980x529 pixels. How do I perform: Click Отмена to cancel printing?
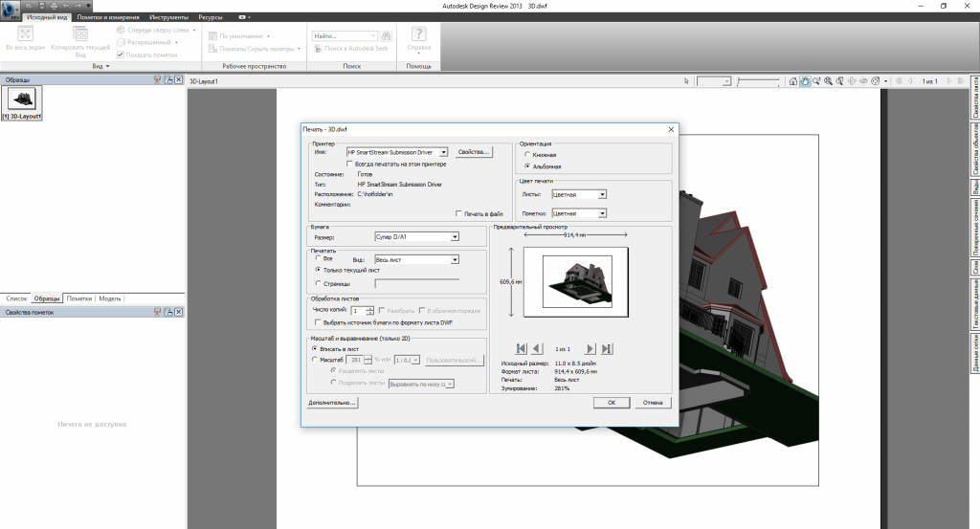[653, 403]
